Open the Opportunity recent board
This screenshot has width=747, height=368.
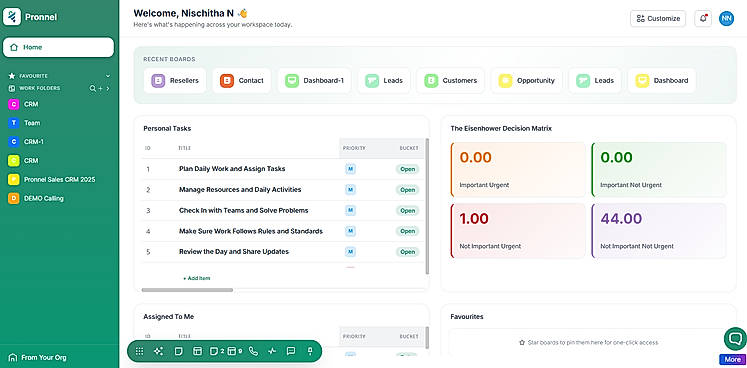(527, 81)
